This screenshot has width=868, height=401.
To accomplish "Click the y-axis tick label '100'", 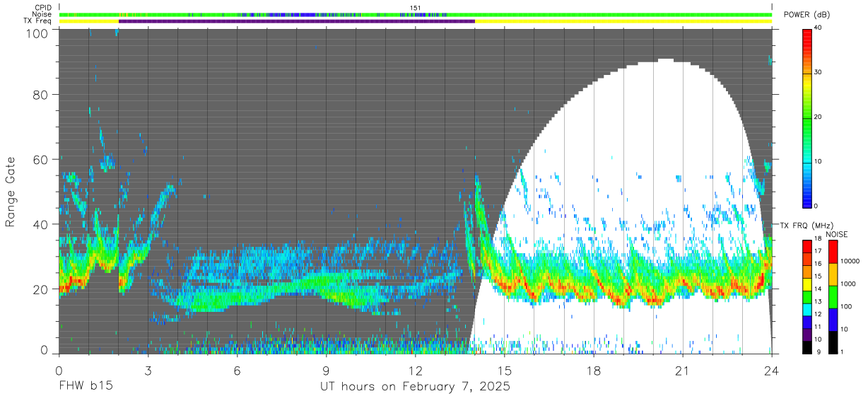I will pos(37,33).
